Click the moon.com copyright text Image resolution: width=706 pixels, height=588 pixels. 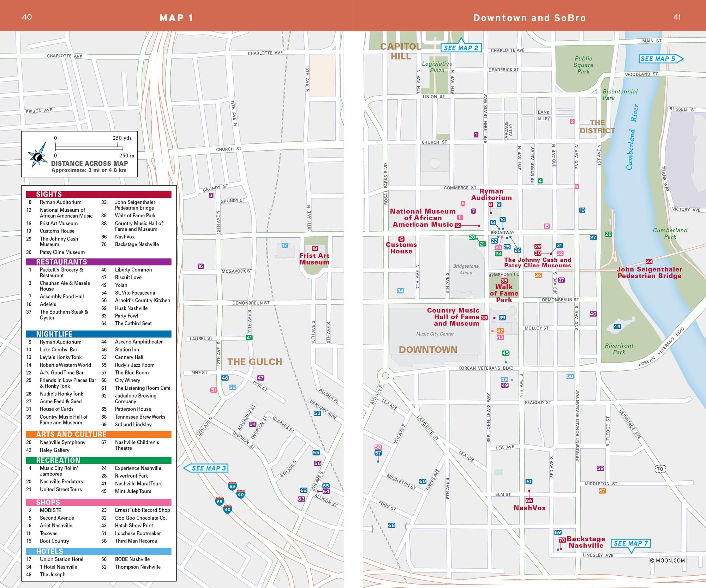tap(667, 560)
